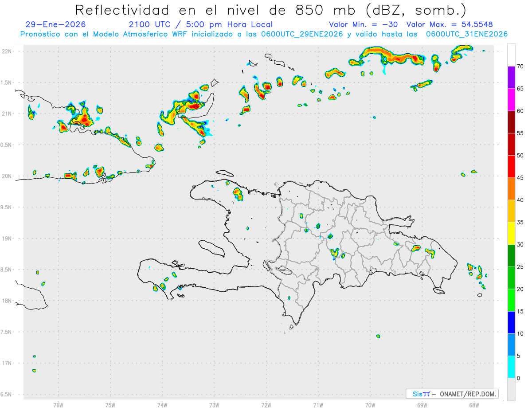The height and width of the screenshot is (411, 532).
Task: Pick the dark green 25–30 dBZ colorbar segment
Action: click(511, 256)
